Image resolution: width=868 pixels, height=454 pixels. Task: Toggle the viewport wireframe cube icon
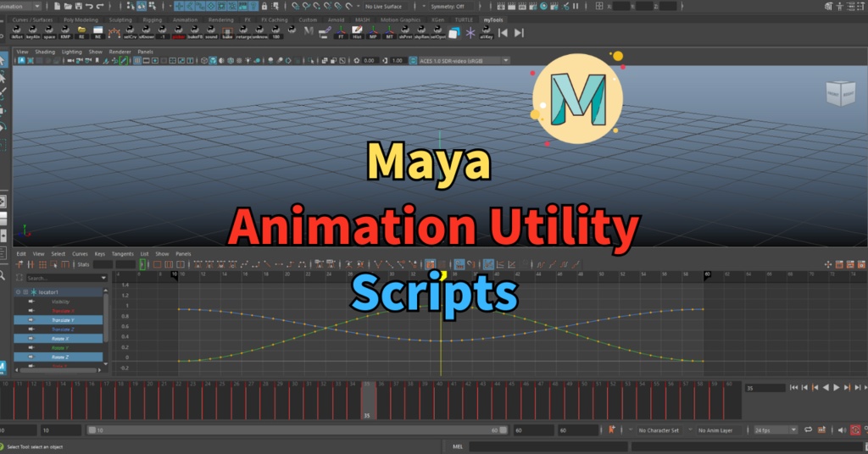pyautogui.click(x=204, y=60)
